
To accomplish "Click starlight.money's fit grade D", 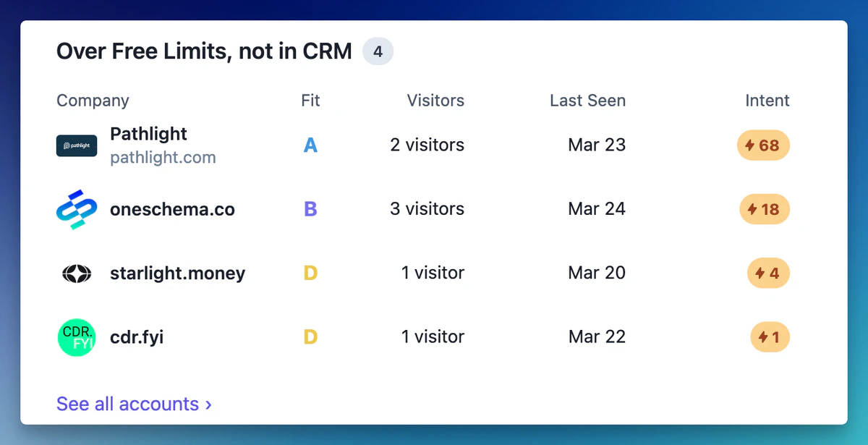I will [310, 274].
